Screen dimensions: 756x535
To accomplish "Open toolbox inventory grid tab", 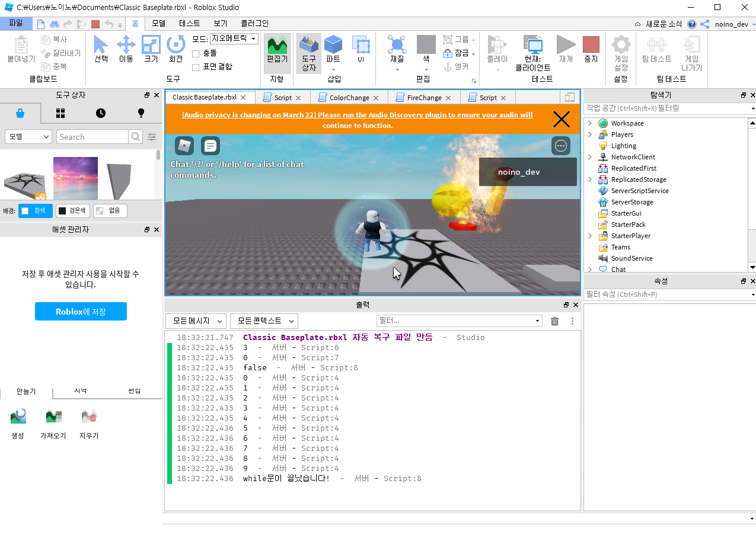I will [60, 113].
